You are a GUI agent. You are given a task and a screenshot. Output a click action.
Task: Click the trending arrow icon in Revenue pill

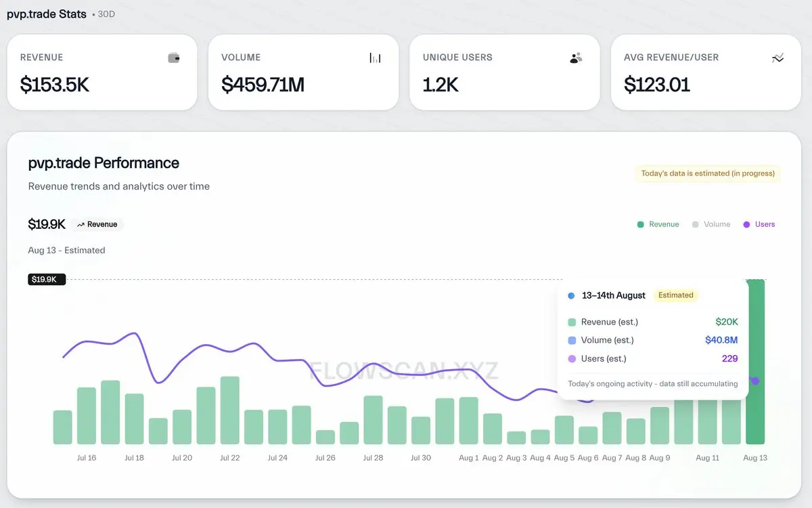click(x=81, y=224)
